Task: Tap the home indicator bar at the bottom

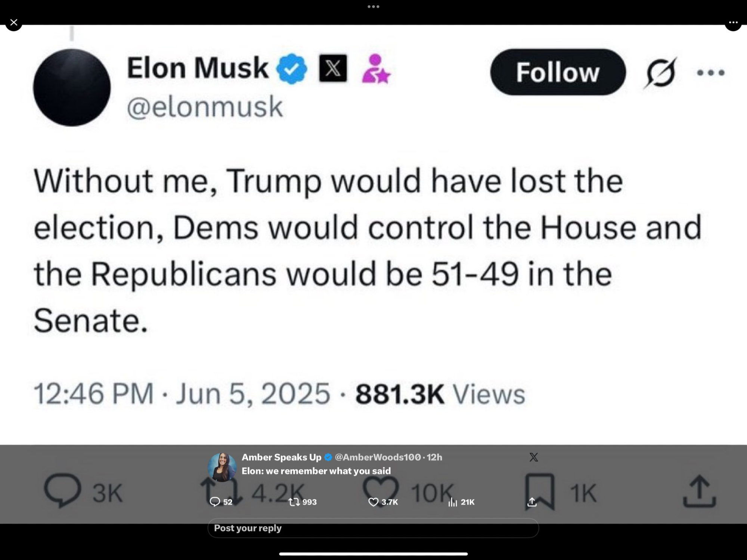Action: [373, 554]
